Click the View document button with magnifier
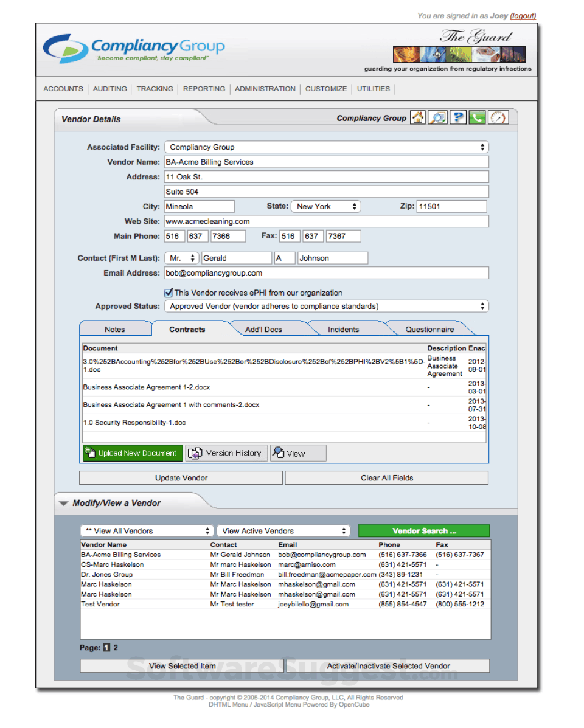 coord(297,453)
